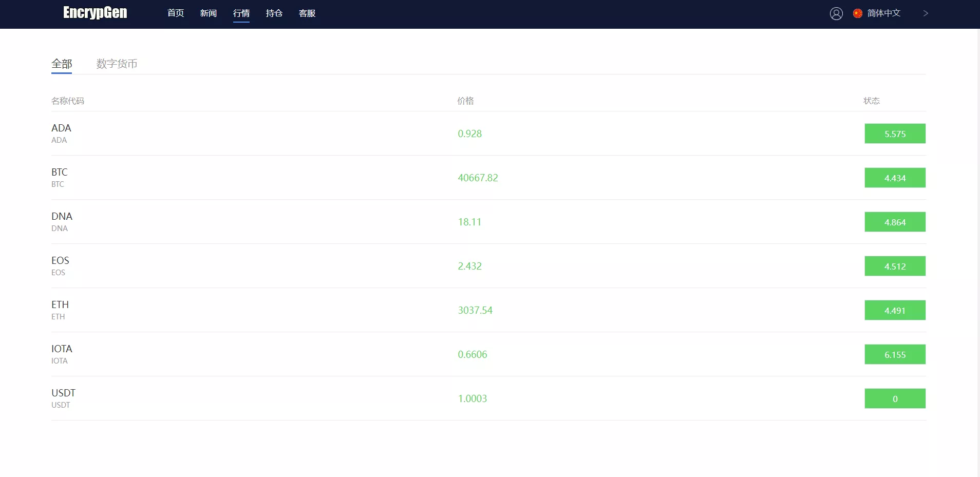The image size is (980, 477).
Task: Open the 新闻 news page
Action: point(209,13)
